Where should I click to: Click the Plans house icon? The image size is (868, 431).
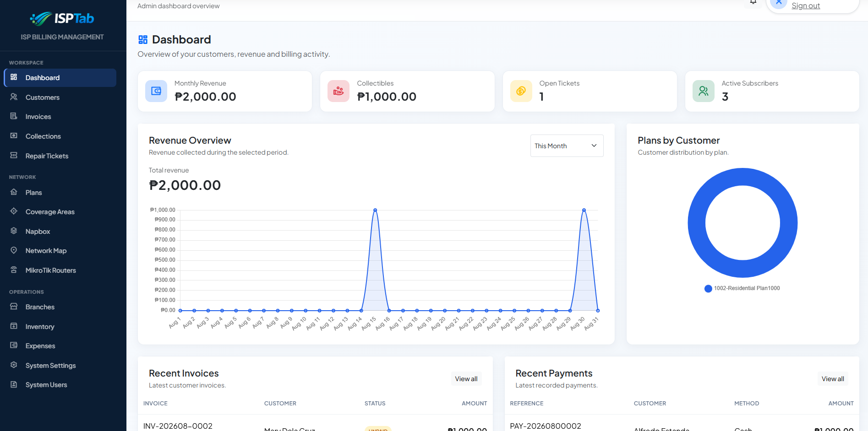click(14, 192)
